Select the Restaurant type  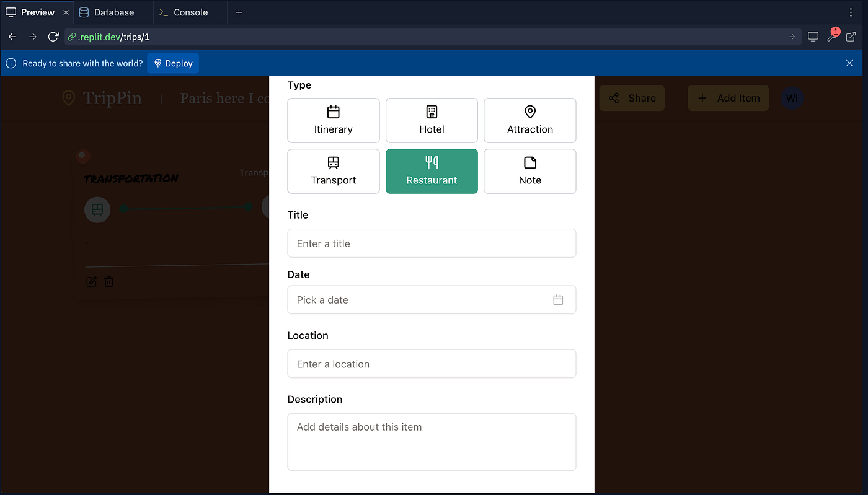(432, 172)
